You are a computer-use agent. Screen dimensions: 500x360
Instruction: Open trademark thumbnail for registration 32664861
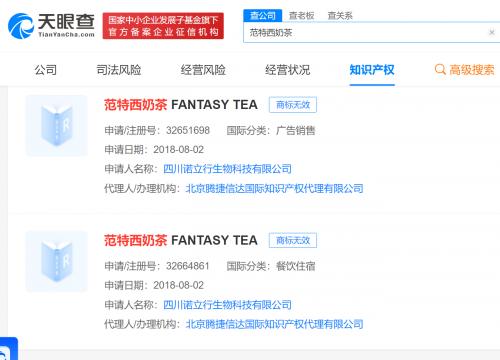(x=57, y=261)
